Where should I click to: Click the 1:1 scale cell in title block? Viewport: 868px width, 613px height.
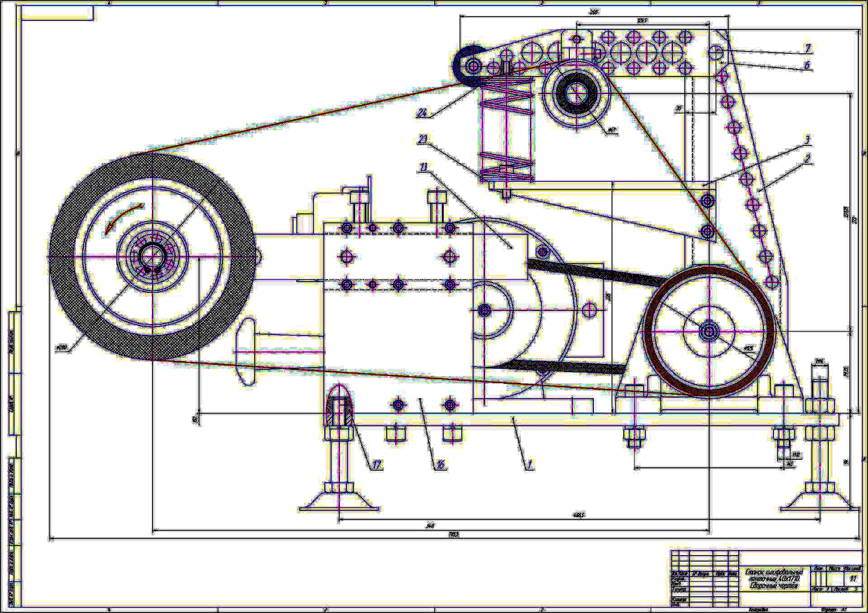coord(853,579)
